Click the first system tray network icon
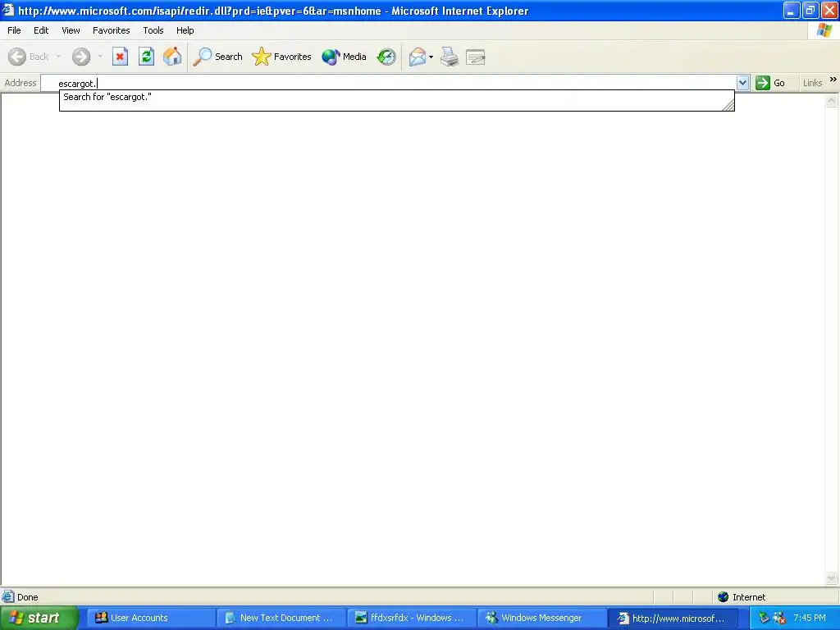 tap(764, 618)
